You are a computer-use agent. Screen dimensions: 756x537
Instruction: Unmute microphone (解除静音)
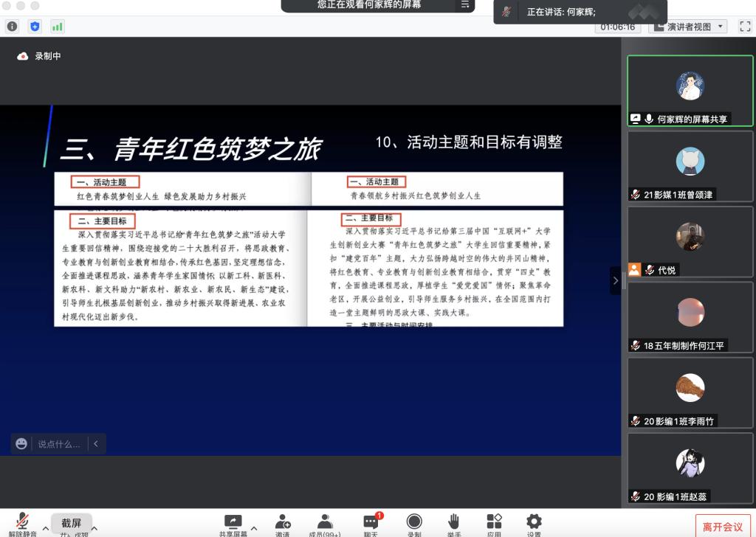click(23, 523)
